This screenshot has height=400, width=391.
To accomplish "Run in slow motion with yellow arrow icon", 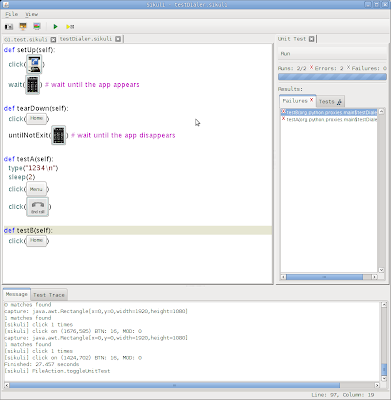I will (70, 26).
